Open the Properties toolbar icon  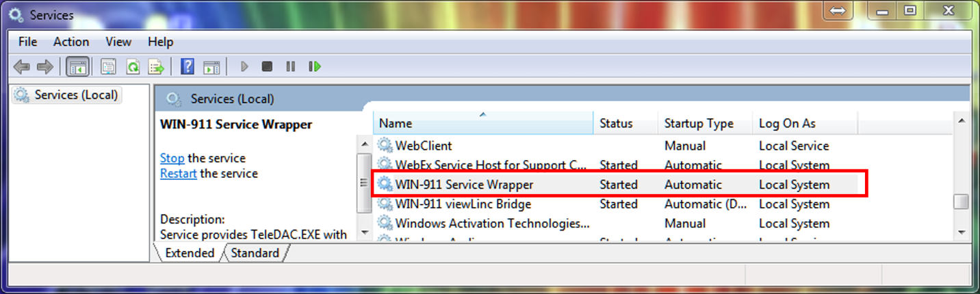pos(108,66)
